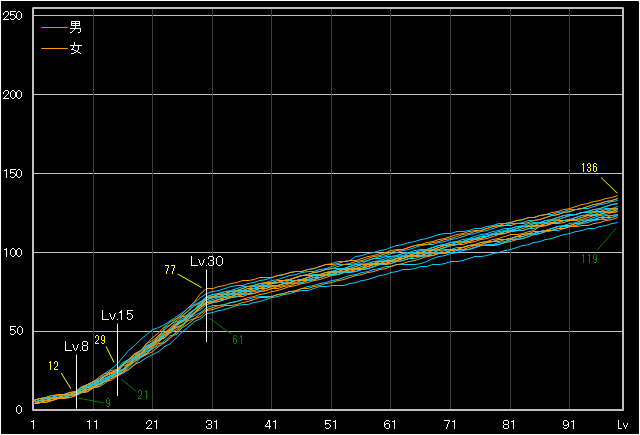Click the x-axis label 81
Image resolution: width=640 pixels, height=435 pixels.
509,425
